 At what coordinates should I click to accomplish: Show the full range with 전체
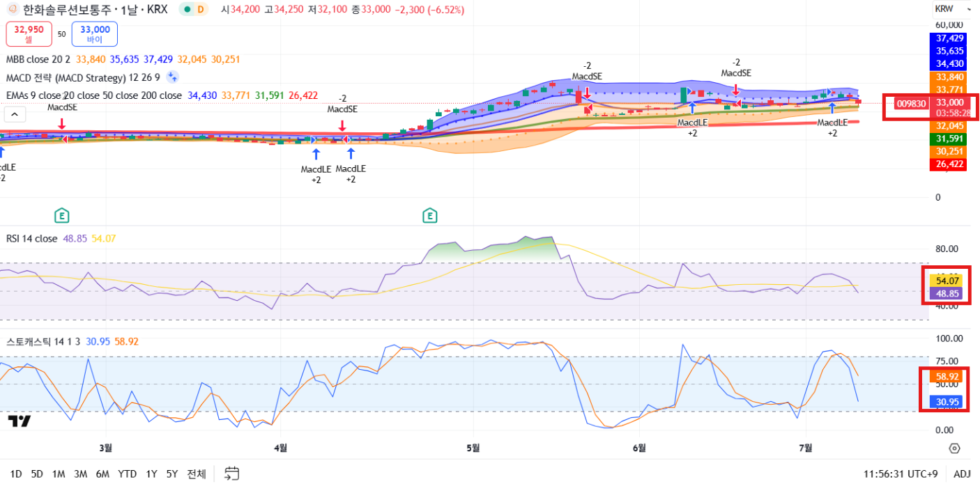(197, 474)
